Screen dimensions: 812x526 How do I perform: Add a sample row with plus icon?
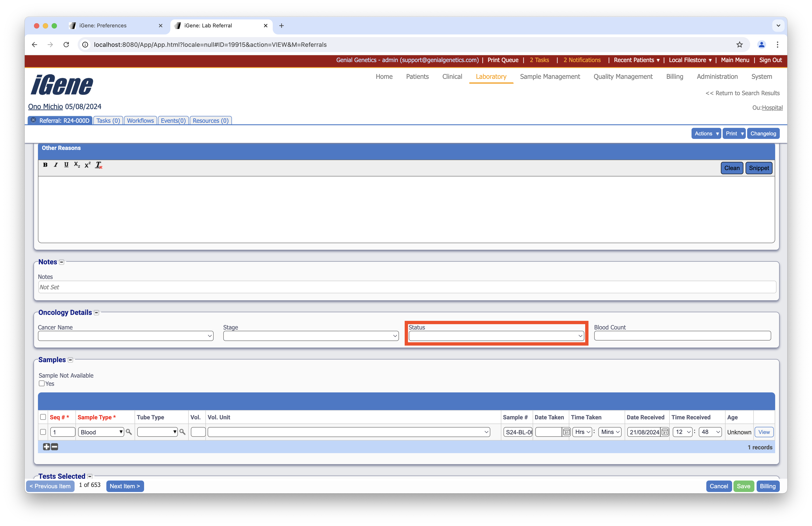46,447
